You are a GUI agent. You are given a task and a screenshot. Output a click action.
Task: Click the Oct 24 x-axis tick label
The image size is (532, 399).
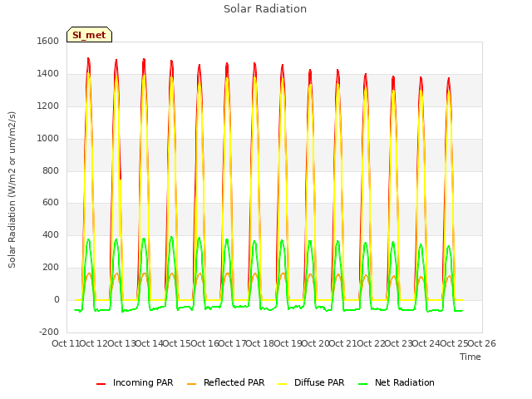426,343
